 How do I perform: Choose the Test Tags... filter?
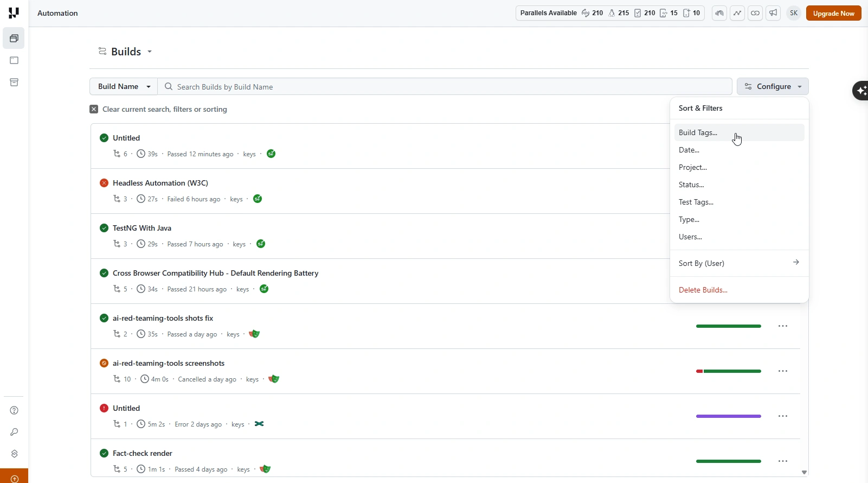[740, 202]
